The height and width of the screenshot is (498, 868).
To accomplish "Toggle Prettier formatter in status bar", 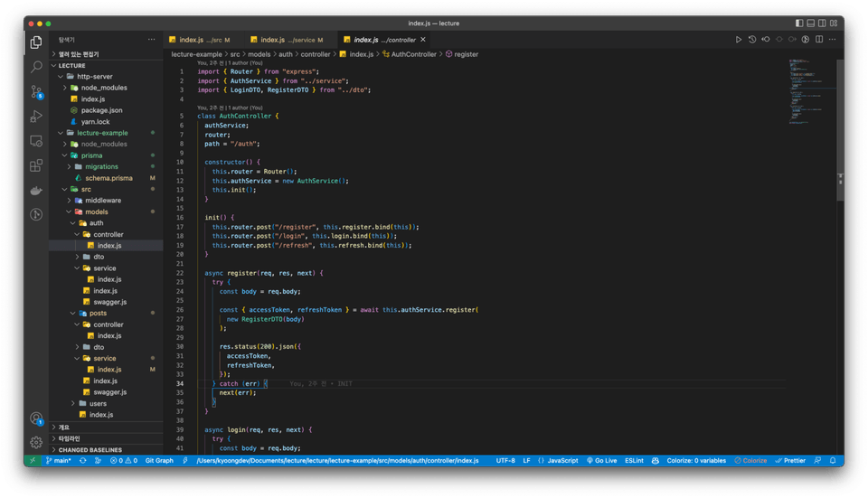I will click(x=791, y=460).
